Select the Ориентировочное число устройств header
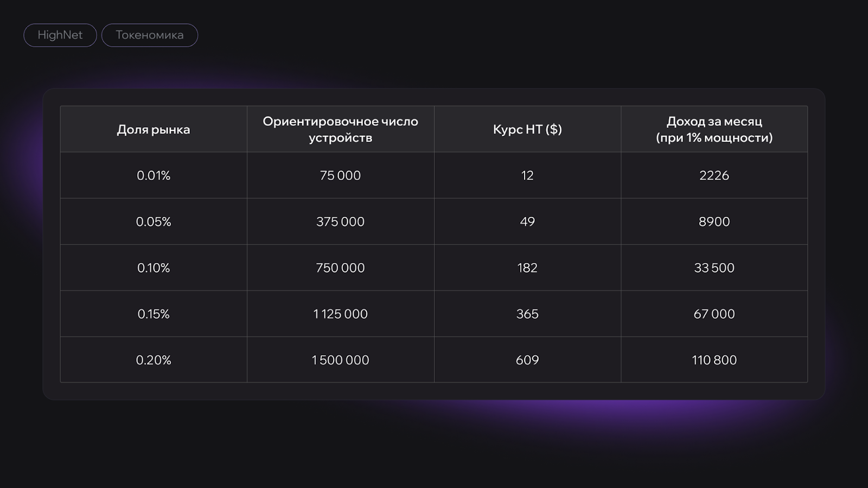 (x=340, y=130)
